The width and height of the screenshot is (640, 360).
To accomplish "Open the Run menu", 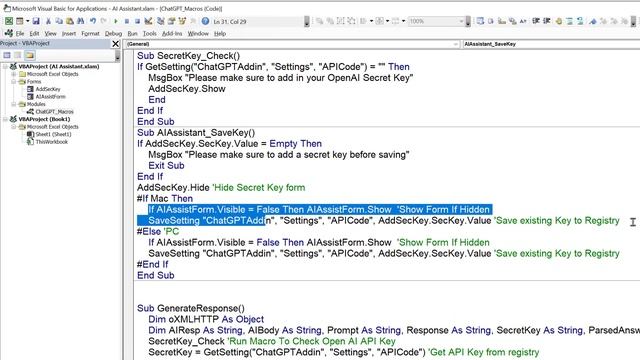I will [132, 33].
